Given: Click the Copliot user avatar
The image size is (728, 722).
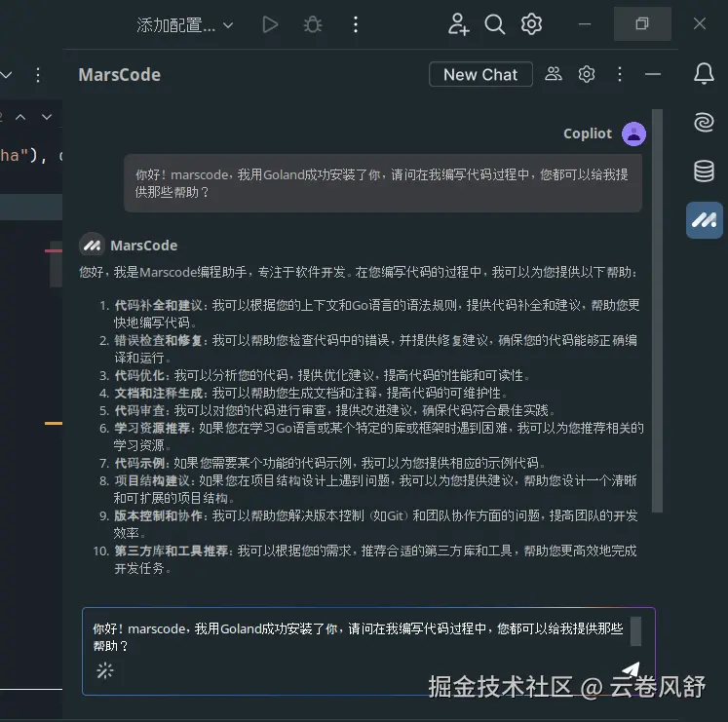Looking at the screenshot, I should 633,134.
